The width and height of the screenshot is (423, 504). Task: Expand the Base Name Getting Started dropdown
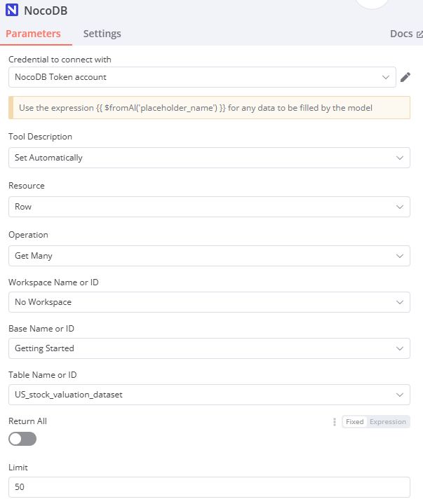pyautogui.click(x=209, y=348)
